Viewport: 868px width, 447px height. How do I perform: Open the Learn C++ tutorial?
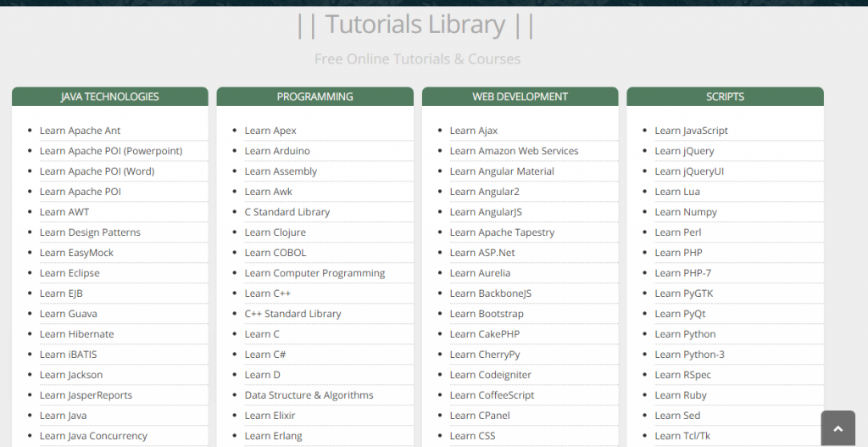point(267,293)
